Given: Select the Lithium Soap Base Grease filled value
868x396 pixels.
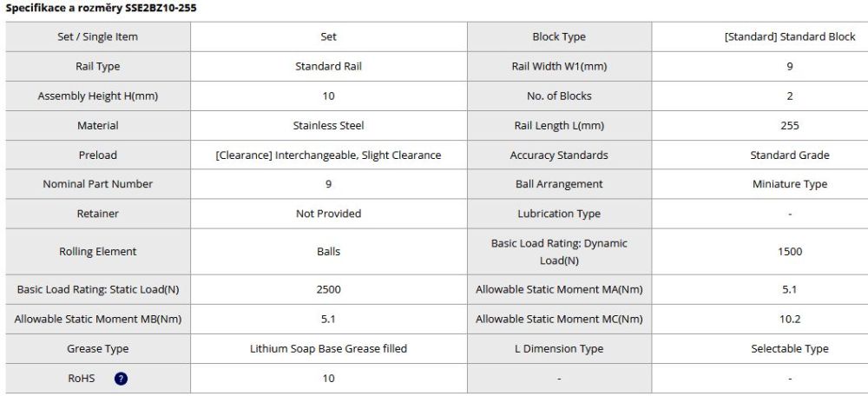Looking at the screenshot, I should [x=328, y=349].
